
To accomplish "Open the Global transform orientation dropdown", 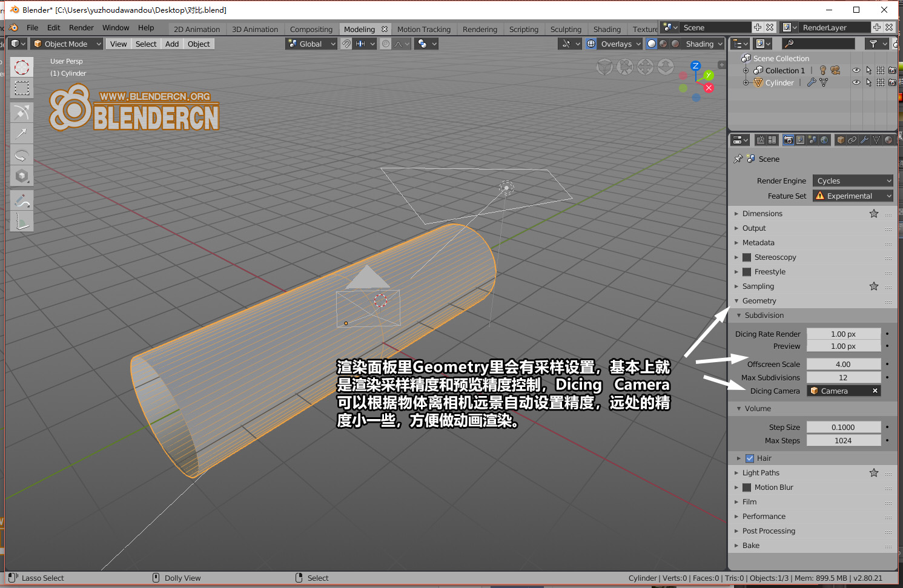I will (x=311, y=44).
